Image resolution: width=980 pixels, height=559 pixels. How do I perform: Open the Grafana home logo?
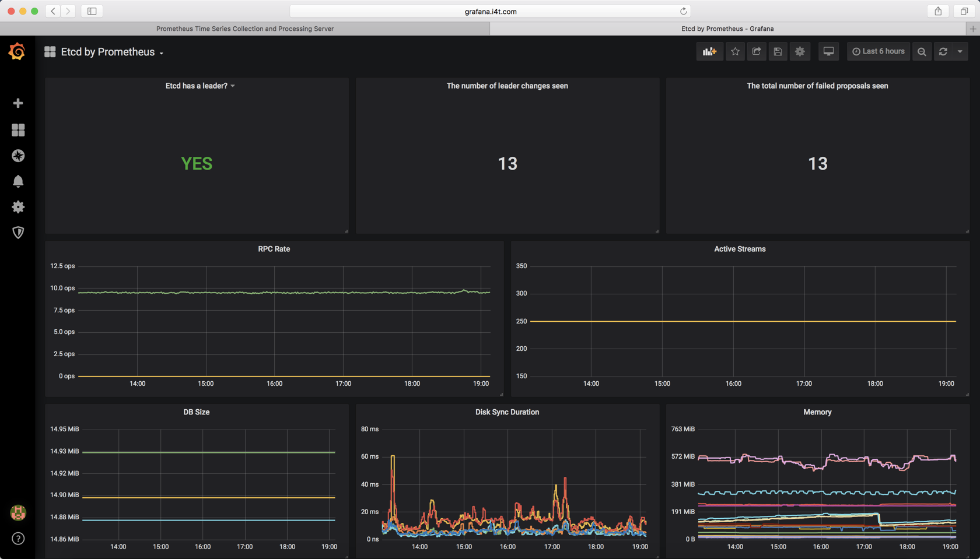coord(17,51)
